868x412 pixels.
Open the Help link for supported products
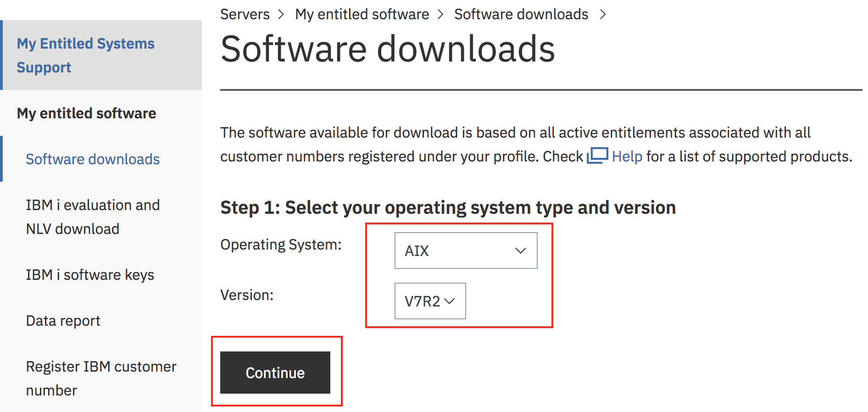[627, 156]
